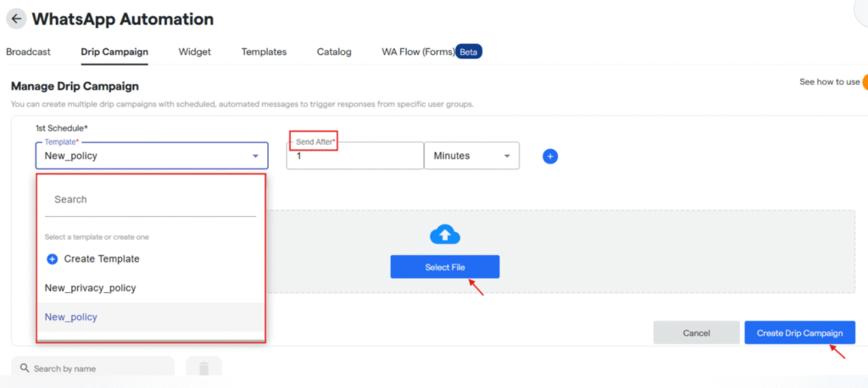
Task: Click the back arrow beside WhatsApp Automation
Action: click(x=16, y=18)
